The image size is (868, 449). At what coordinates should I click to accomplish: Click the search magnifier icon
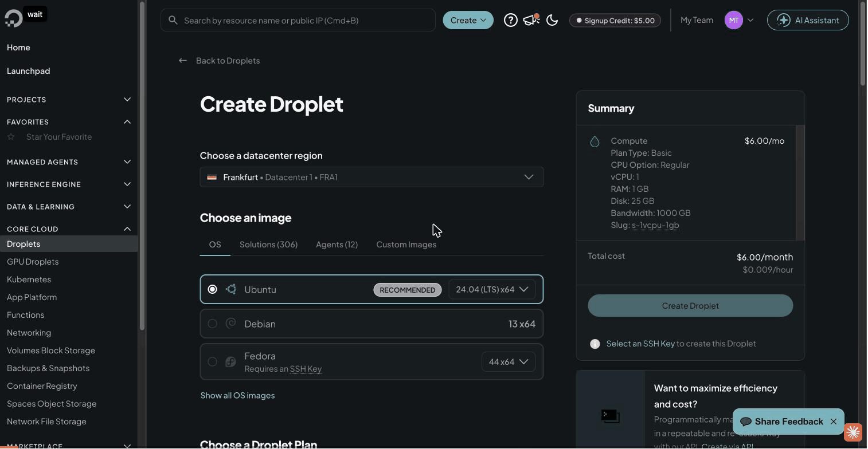[x=173, y=20]
